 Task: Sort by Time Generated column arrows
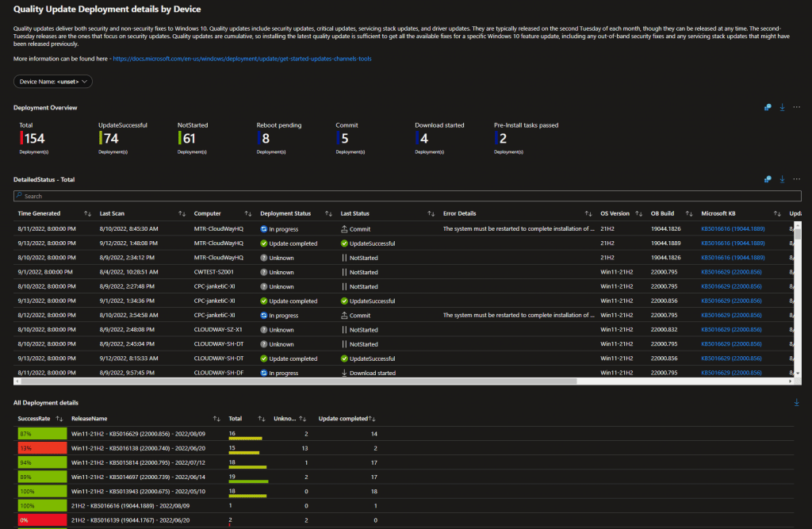click(87, 213)
